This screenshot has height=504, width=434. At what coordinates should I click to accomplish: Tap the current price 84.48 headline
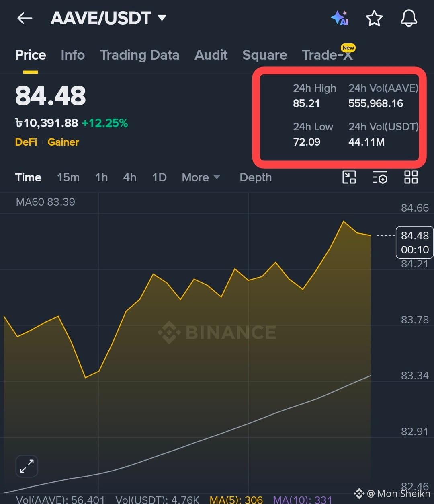[x=51, y=96]
